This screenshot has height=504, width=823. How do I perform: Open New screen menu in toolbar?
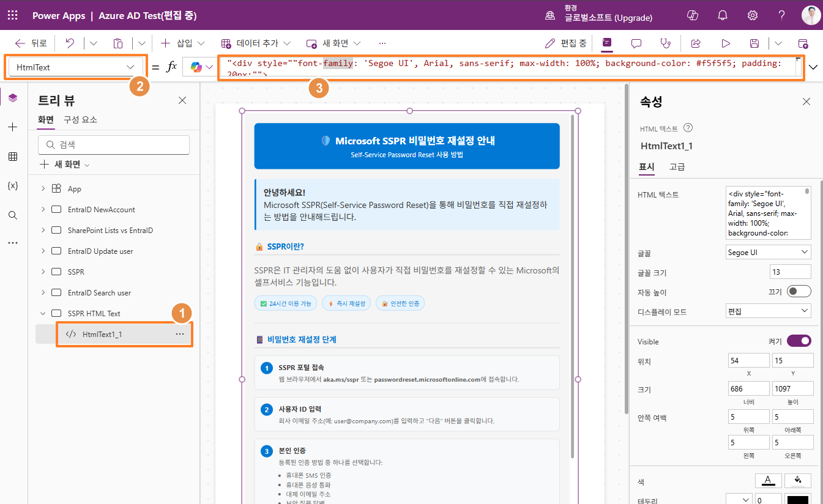coord(333,43)
